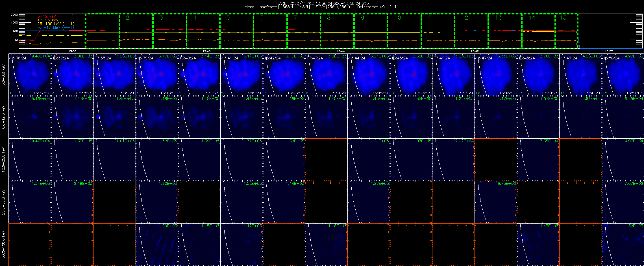Click the Detectors= 001111111 text
This screenshot has width=644, height=266.
coord(379,7)
